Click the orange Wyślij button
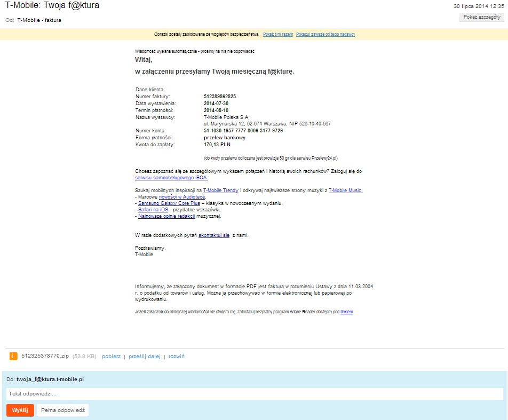508x420 pixels. click(x=20, y=410)
